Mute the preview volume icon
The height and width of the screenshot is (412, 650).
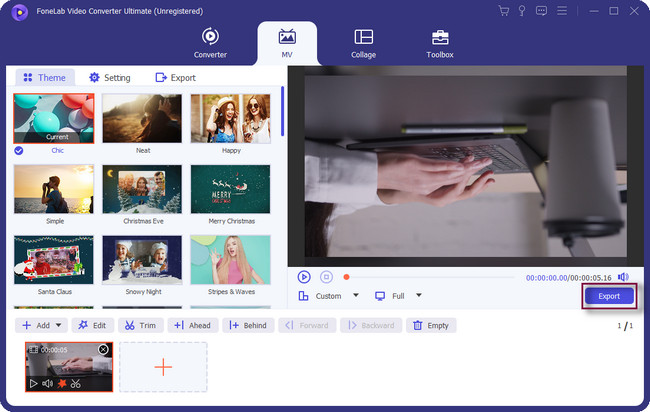(x=623, y=277)
